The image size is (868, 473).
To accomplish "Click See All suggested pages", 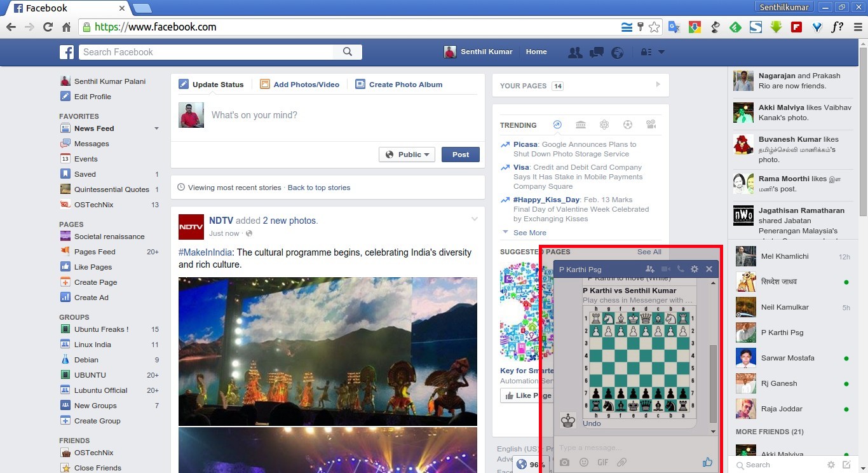I will [x=649, y=252].
